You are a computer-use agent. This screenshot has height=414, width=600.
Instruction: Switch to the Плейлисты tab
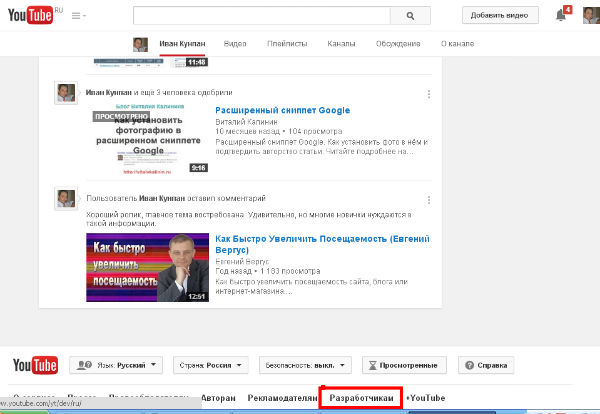point(287,44)
